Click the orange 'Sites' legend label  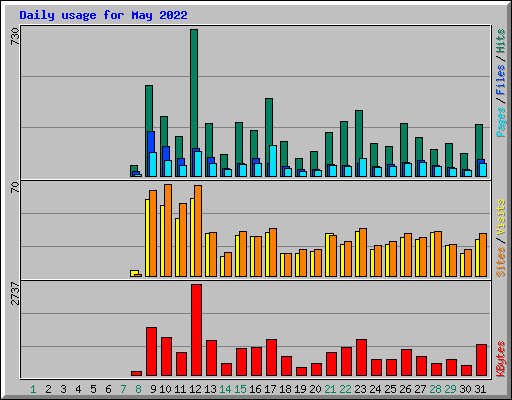[501, 262]
